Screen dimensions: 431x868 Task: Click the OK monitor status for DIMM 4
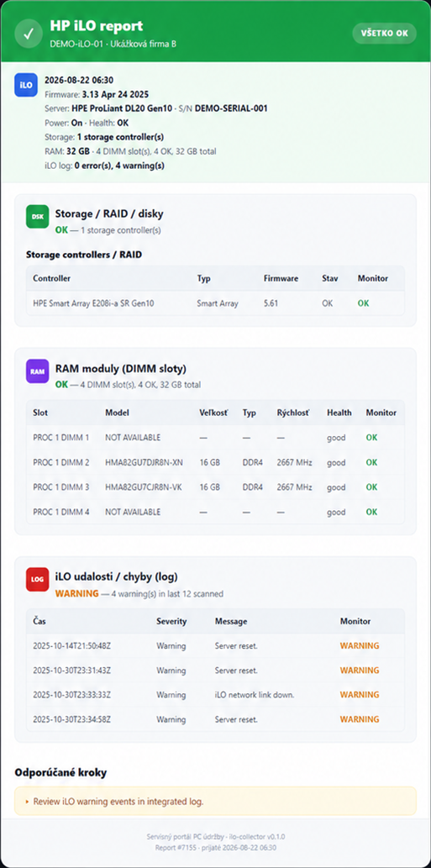click(372, 512)
